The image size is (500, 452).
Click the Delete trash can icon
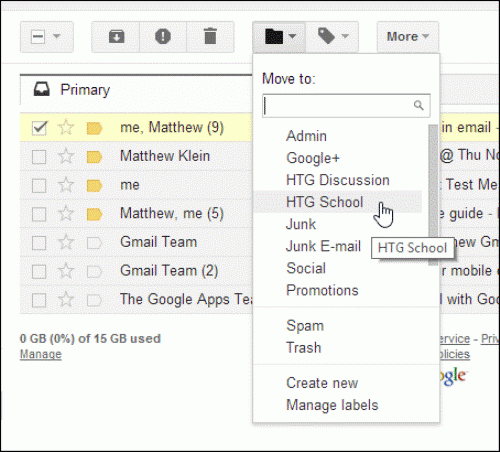[x=210, y=37]
